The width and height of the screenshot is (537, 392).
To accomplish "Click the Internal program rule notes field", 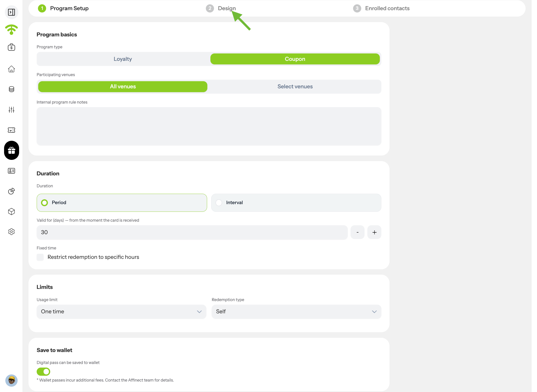I will (x=209, y=126).
